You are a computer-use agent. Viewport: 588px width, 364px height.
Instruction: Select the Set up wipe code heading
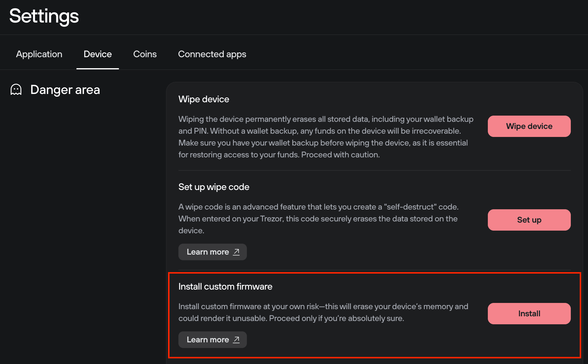pyautogui.click(x=214, y=187)
